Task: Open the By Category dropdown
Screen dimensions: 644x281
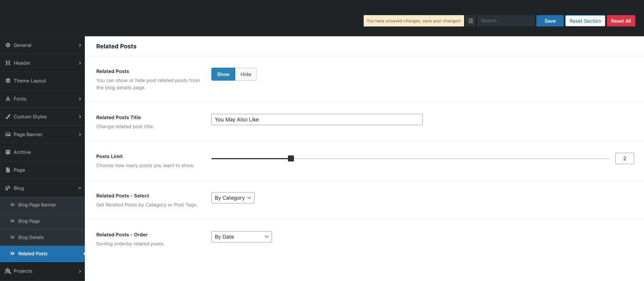Action: tap(233, 198)
